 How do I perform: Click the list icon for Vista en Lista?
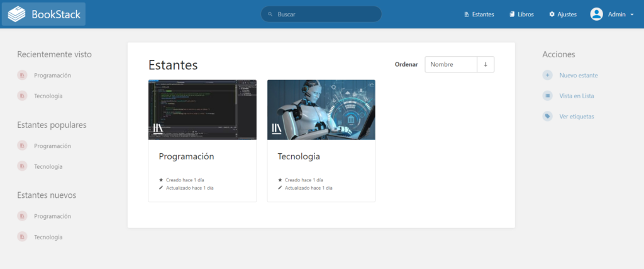point(548,96)
